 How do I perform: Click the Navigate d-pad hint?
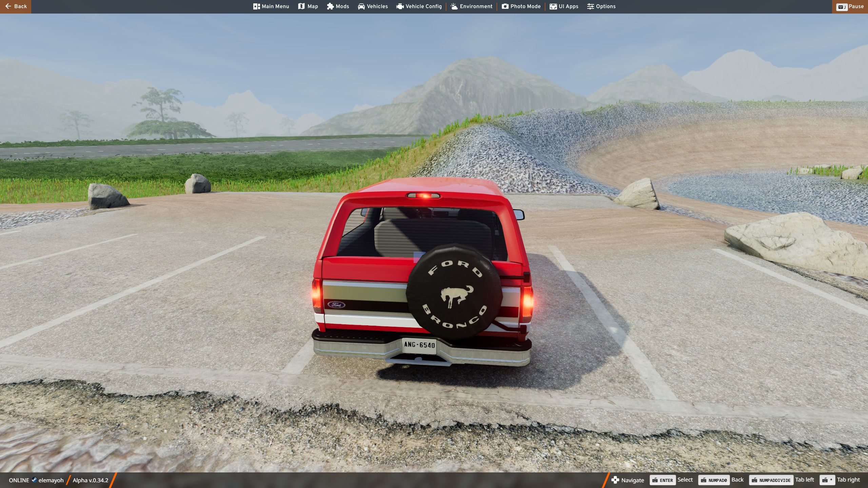pos(628,480)
